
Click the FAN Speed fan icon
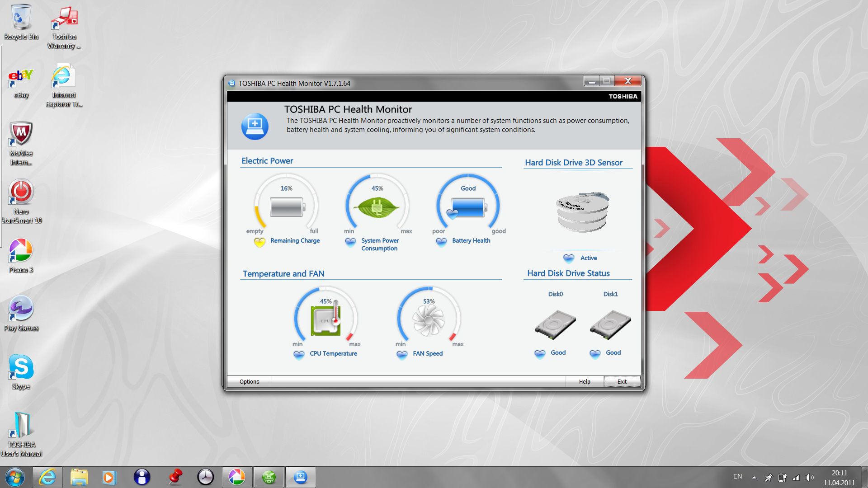[428, 320]
